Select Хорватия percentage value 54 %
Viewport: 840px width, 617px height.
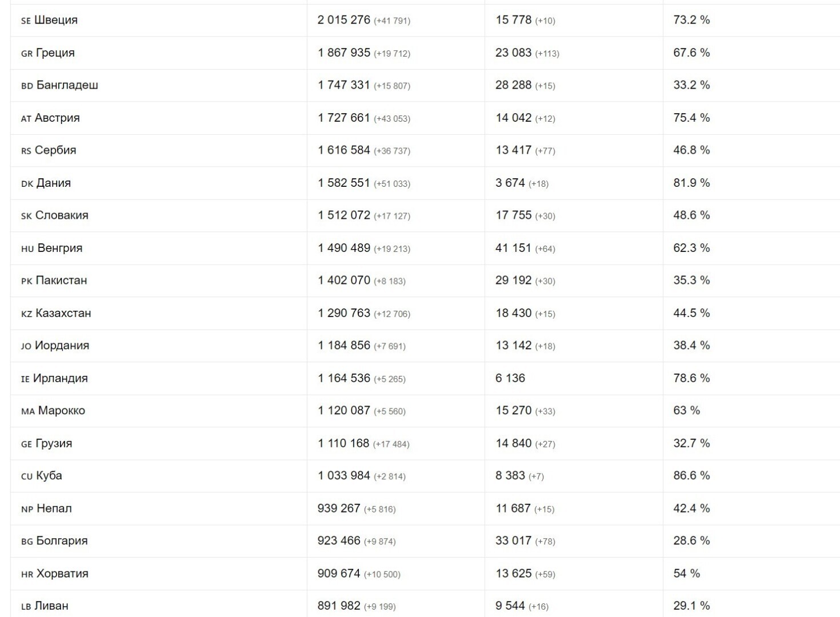pyautogui.click(x=686, y=574)
